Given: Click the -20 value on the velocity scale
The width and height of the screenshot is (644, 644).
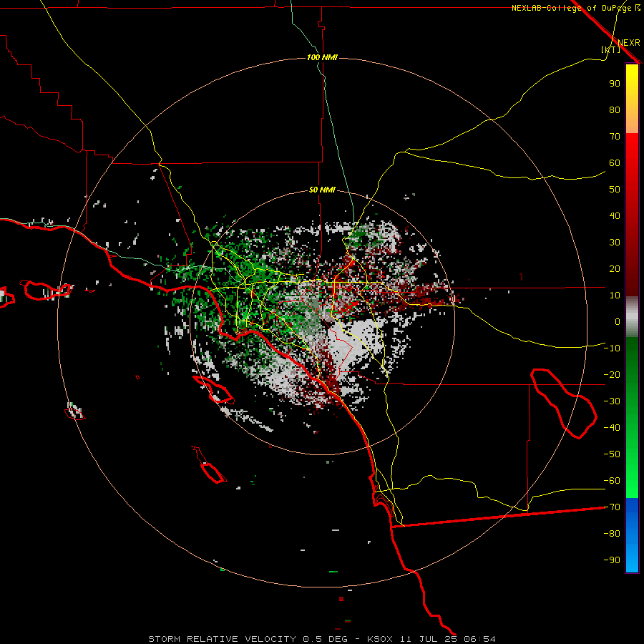Looking at the screenshot, I should [612, 375].
